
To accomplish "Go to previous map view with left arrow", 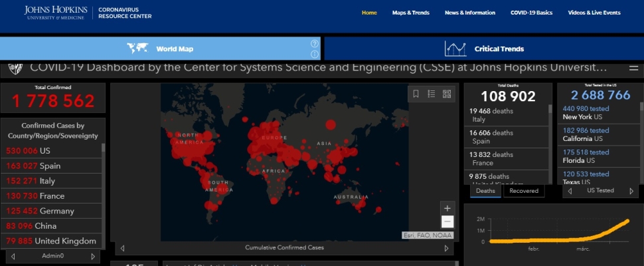I will tap(122, 248).
